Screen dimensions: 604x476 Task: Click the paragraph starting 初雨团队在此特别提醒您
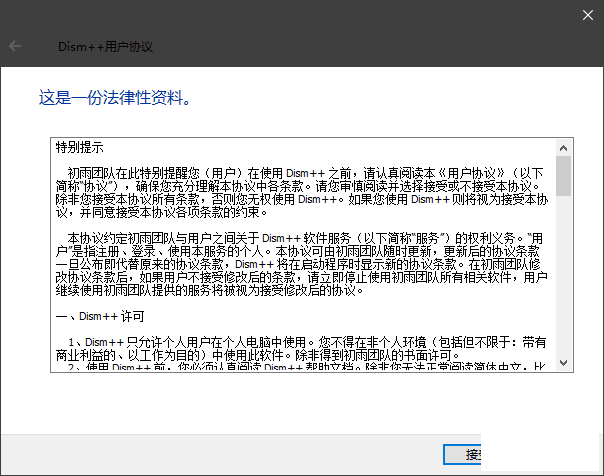(x=302, y=193)
